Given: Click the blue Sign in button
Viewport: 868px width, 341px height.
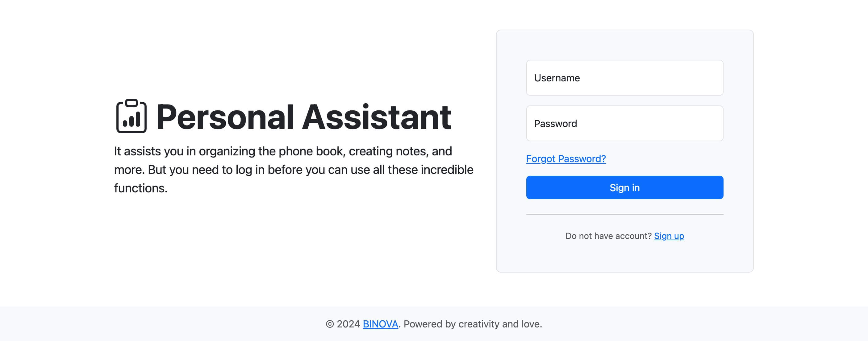Looking at the screenshot, I should 624,187.
